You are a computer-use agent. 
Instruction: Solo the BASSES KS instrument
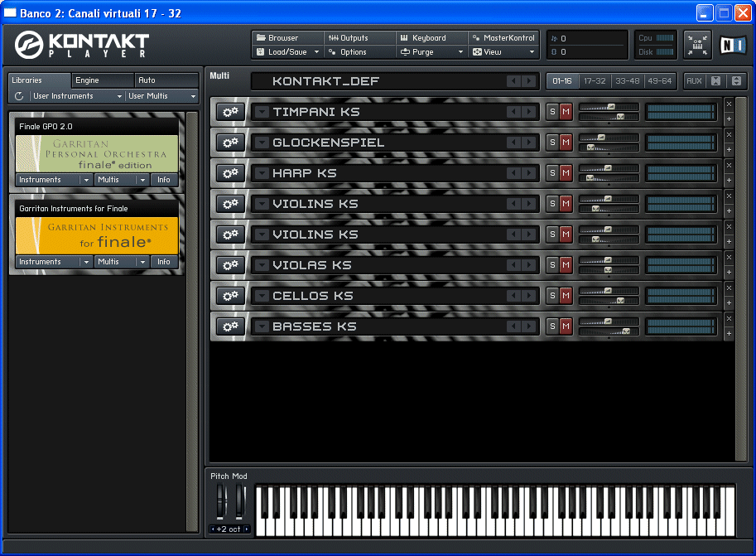tap(552, 326)
